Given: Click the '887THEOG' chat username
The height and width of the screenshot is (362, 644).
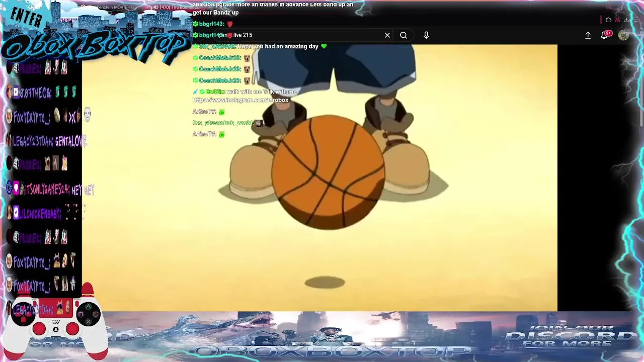Looking at the screenshot, I should click(34, 93).
